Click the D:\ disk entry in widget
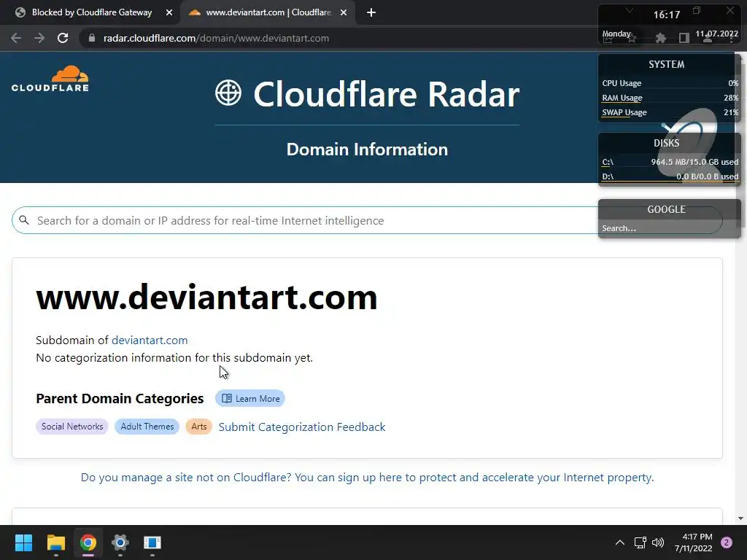The width and height of the screenshot is (747, 560). pos(670,176)
